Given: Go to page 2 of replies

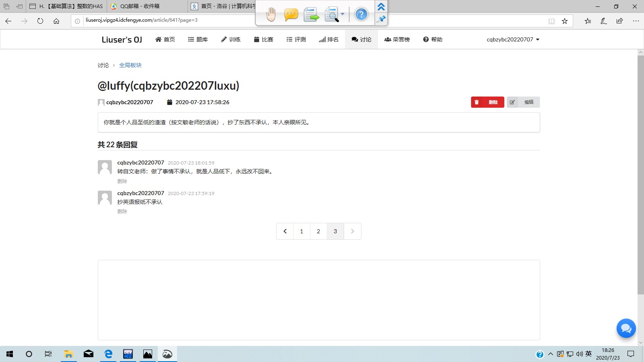Looking at the screenshot, I should point(318,231).
